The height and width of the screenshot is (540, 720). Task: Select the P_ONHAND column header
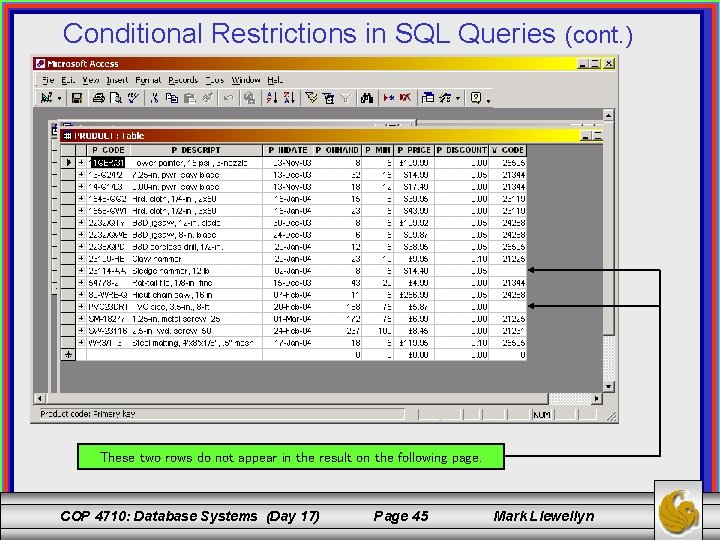pos(338,150)
